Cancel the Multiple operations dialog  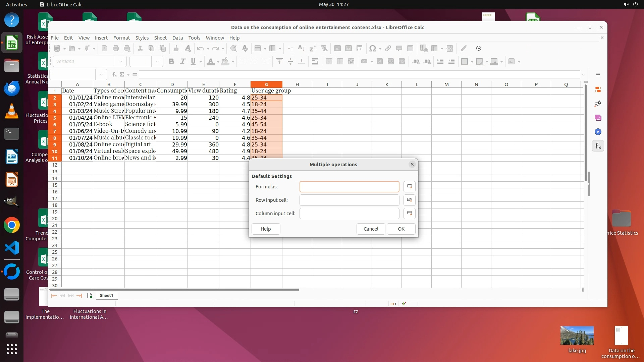[x=371, y=229]
